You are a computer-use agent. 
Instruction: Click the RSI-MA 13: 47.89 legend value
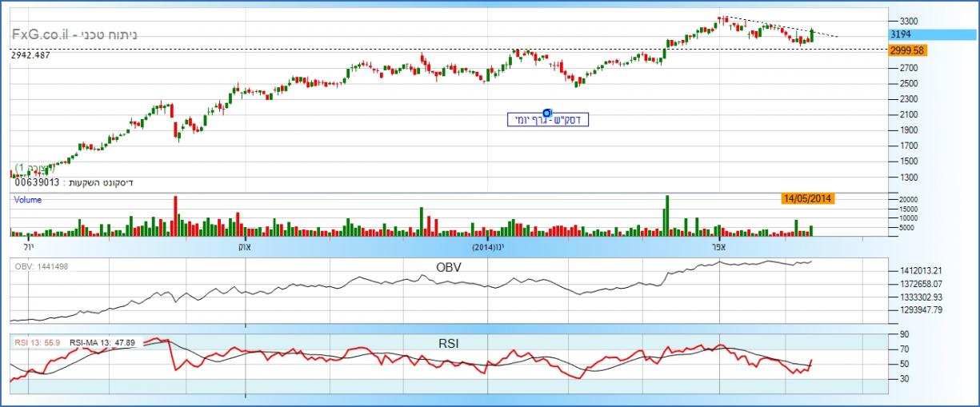(x=102, y=342)
